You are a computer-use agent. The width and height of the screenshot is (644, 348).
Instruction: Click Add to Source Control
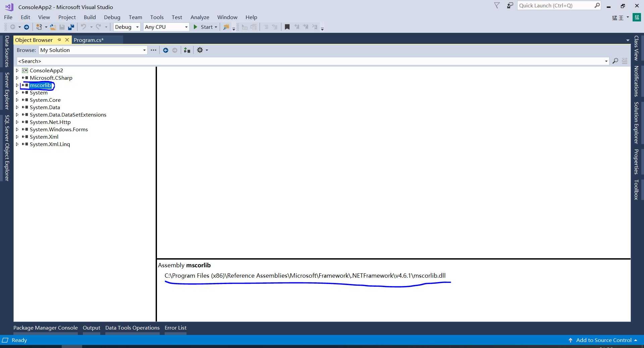(604, 340)
